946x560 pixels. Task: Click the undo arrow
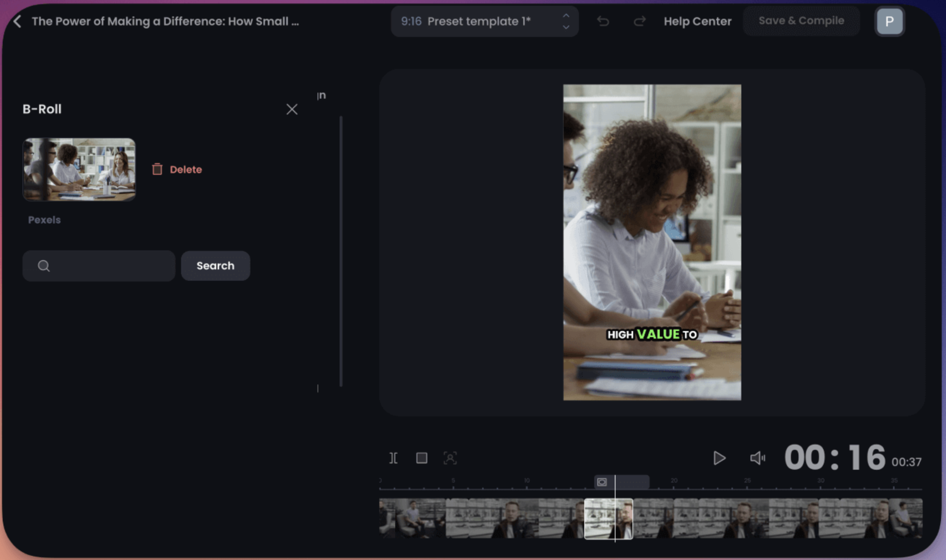[603, 22]
